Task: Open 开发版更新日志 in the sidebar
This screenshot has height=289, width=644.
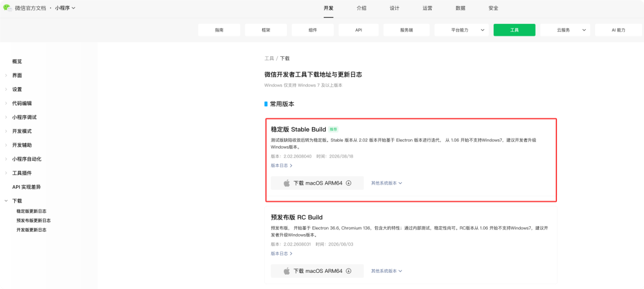Action: pyautogui.click(x=31, y=230)
